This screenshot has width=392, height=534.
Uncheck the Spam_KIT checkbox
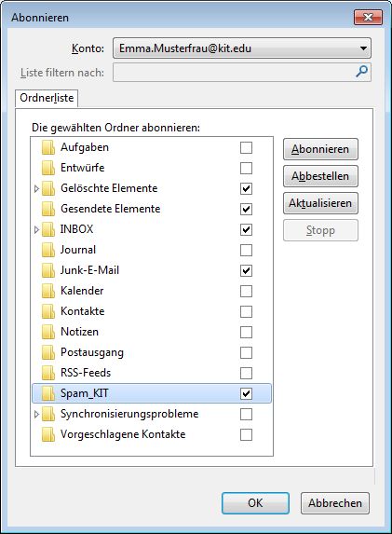pos(246,393)
